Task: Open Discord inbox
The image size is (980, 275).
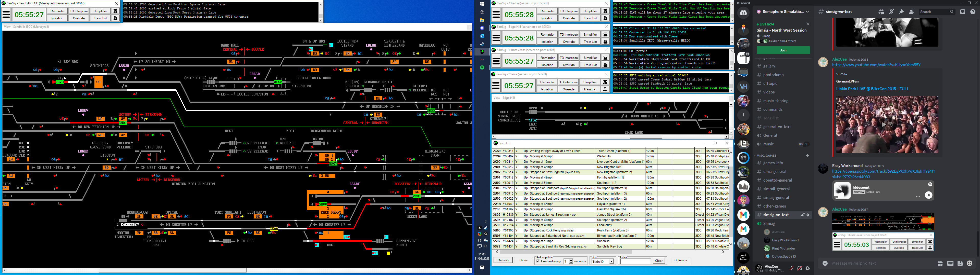Action: coord(962,12)
